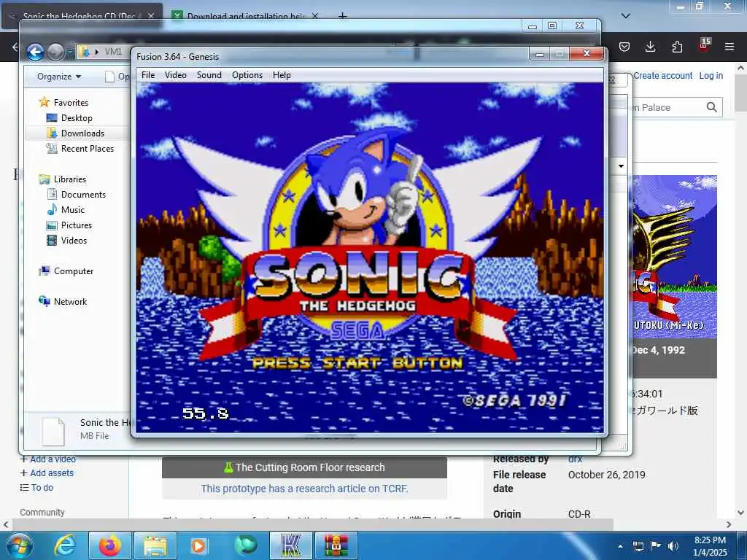Switch to Download and installation help tab
The image size is (747, 560).
[244, 16]
